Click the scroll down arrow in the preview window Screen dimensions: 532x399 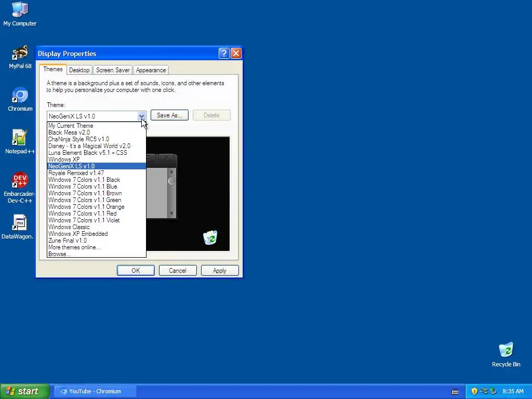pos(171,214)
